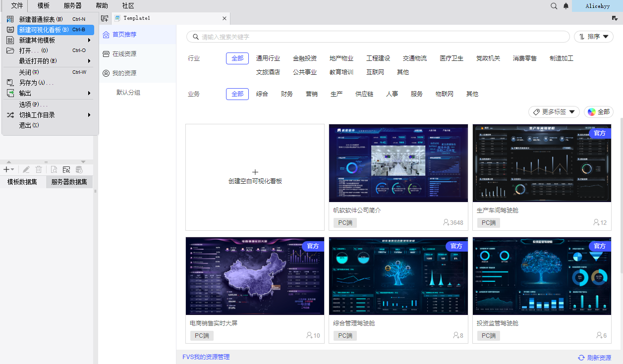Select industry filter 金融投资

pos(305,58)
